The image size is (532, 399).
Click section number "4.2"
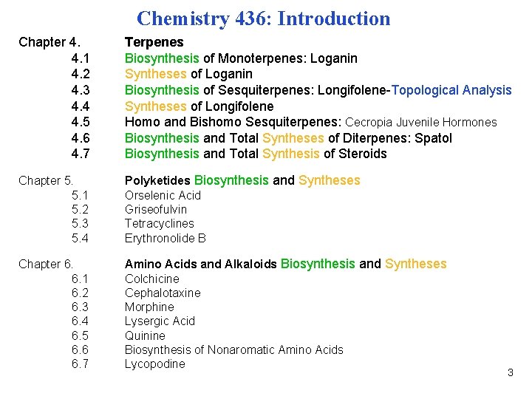coord(81,74)
